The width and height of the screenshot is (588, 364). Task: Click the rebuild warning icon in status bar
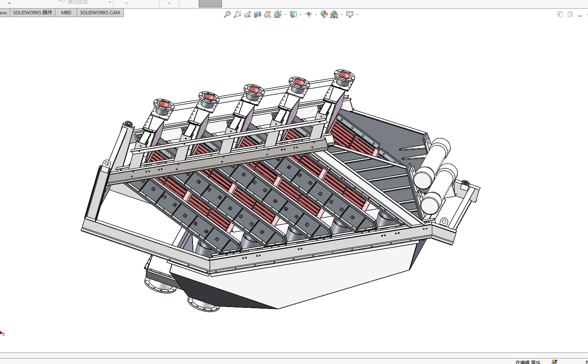[554, 362]
